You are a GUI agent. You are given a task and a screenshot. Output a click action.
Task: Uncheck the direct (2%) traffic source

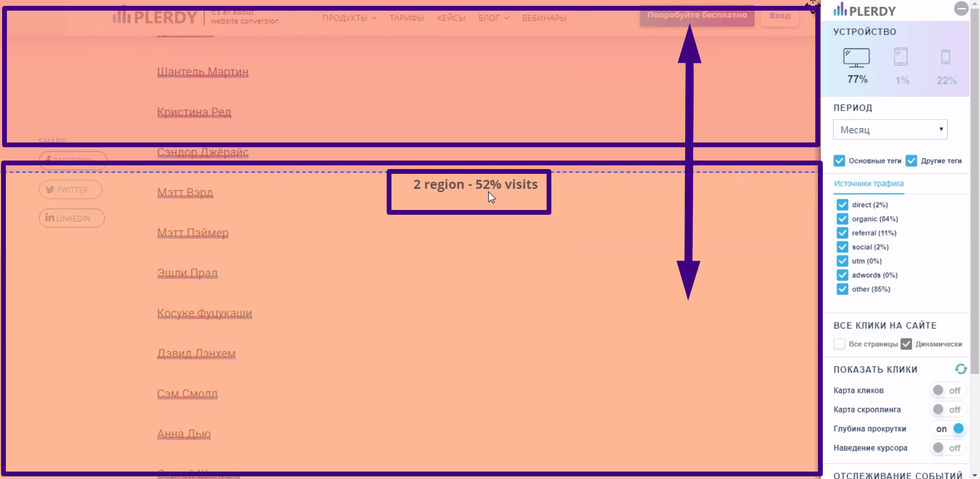point(842,205)
